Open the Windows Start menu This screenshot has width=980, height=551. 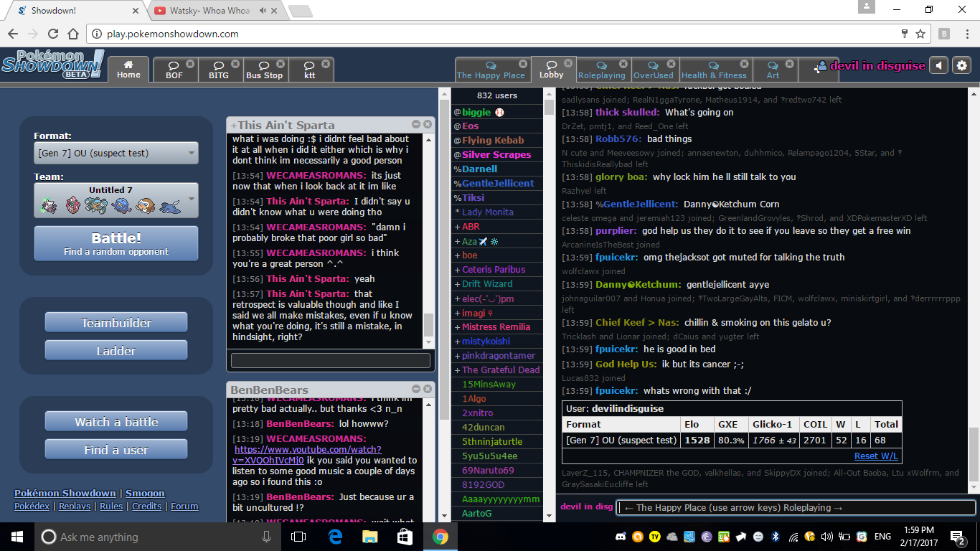point(17,537)
